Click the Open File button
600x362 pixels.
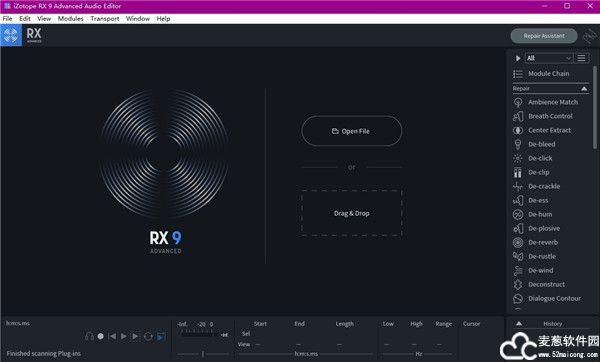pos(352,131)
